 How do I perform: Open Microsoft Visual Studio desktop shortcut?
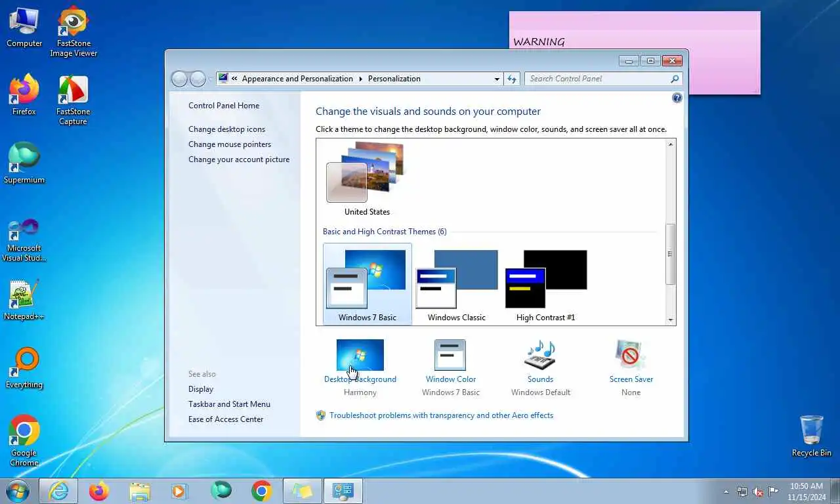coord(24,240)
